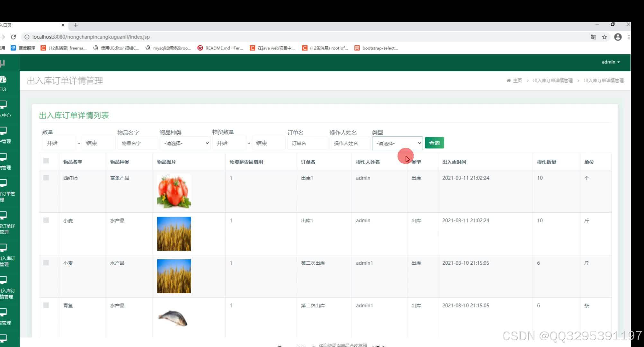Reload the page with browser refresh icon
The height and width of the screenshot is (347, 644).
pyautogui.click(x=13, y=37)
